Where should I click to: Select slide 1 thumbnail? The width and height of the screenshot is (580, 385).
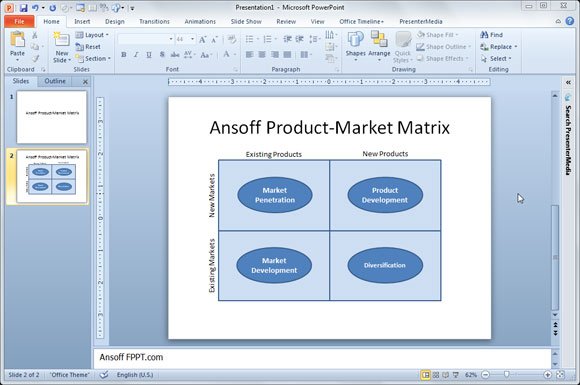51,117
